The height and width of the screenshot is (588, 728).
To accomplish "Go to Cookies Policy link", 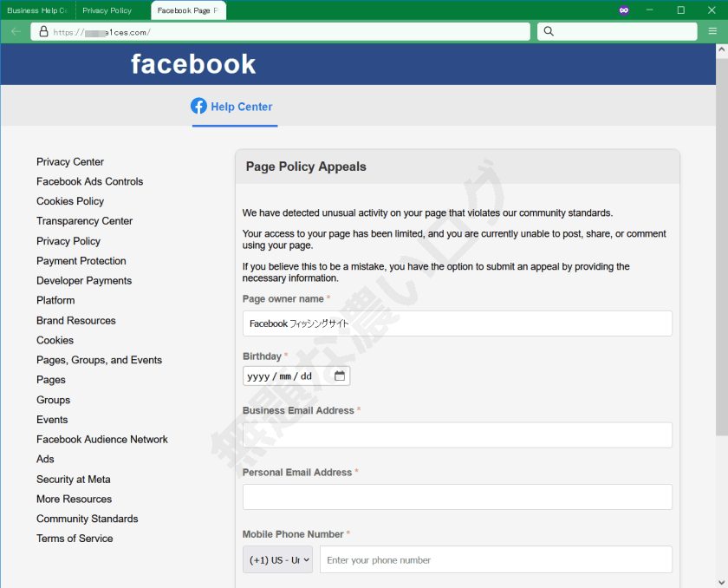I will click(70, 201).
